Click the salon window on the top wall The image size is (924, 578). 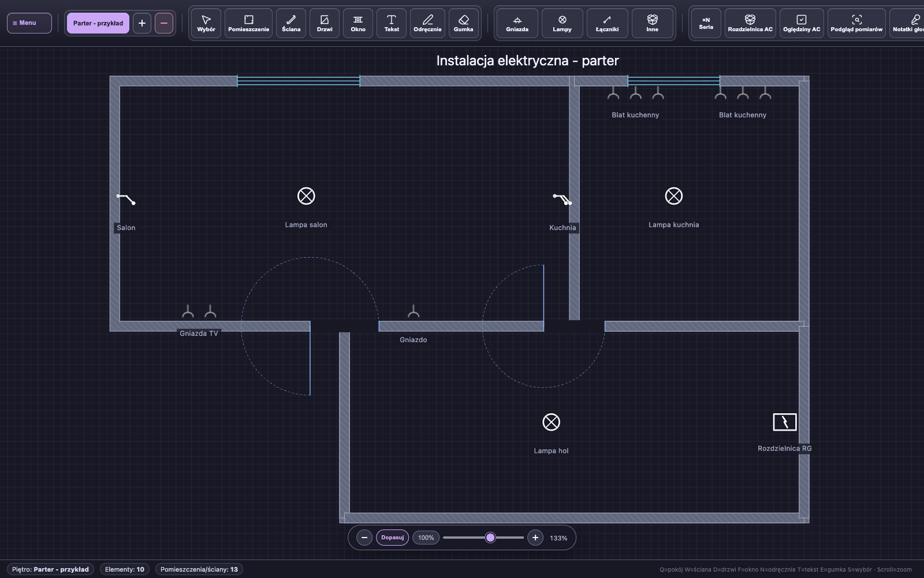click(299, 81)
